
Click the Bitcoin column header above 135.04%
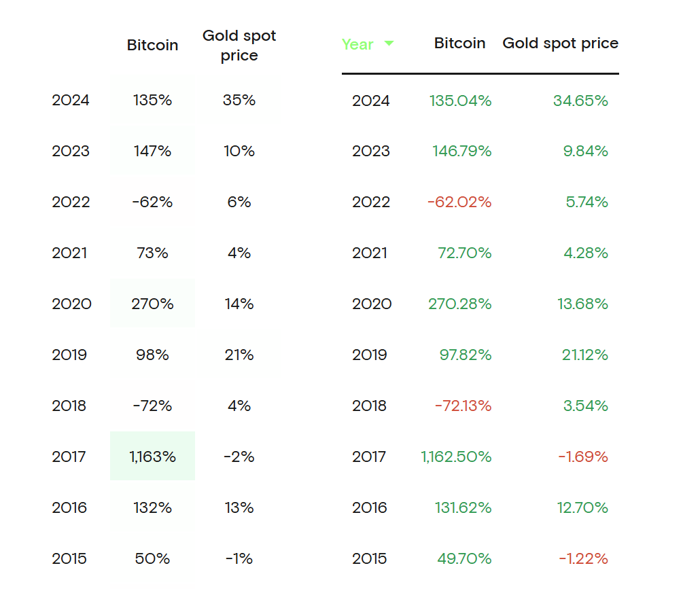[x=459, y=43]
